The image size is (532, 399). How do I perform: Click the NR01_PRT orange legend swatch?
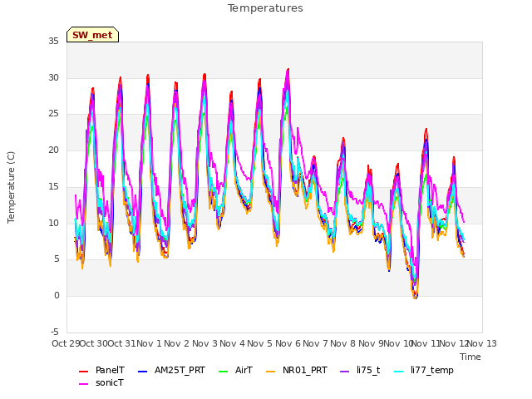(270, 372)
